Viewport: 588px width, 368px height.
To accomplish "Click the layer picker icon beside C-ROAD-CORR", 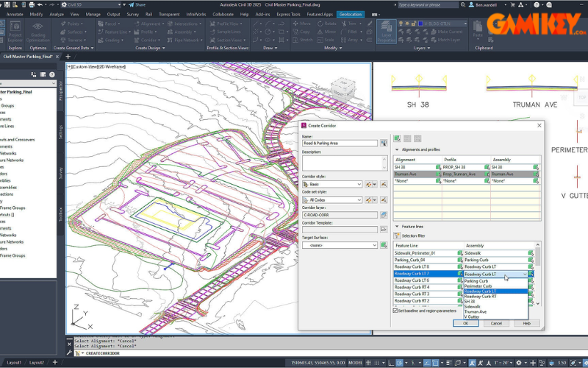I will (383, 215).
